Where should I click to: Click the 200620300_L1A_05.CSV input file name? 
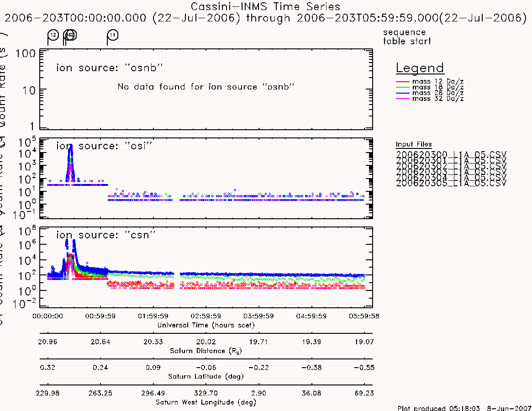451,154
